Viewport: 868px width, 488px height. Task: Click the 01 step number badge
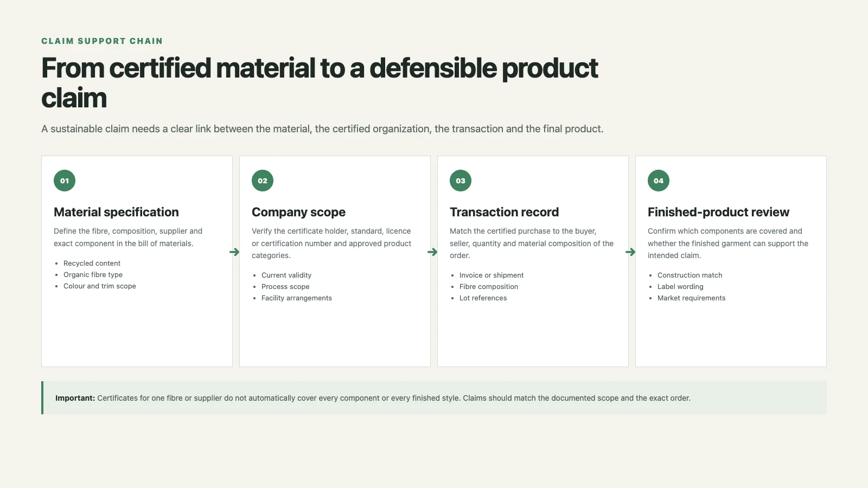(x=65, y=181)
